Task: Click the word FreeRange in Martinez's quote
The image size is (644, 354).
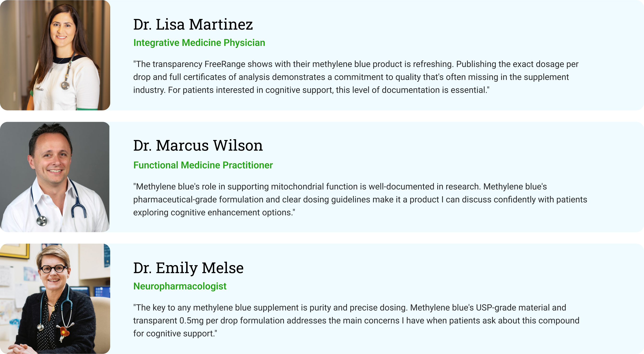Action: click(224, 64)
